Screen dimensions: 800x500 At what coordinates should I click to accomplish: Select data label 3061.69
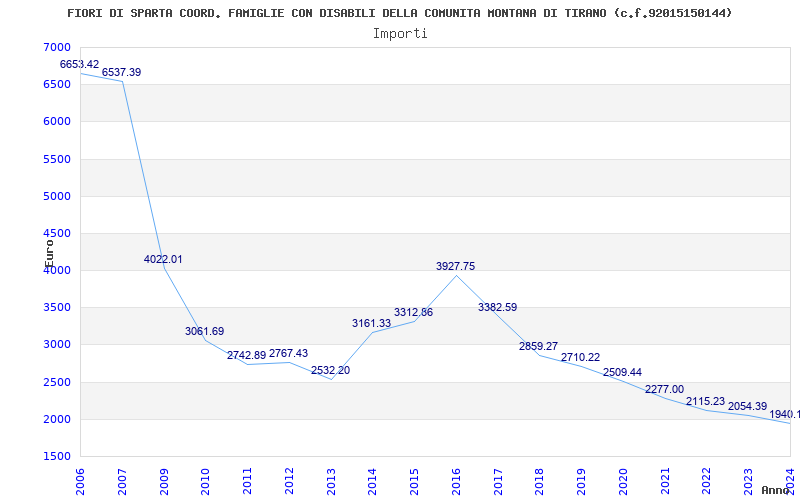tap(205, 331)
